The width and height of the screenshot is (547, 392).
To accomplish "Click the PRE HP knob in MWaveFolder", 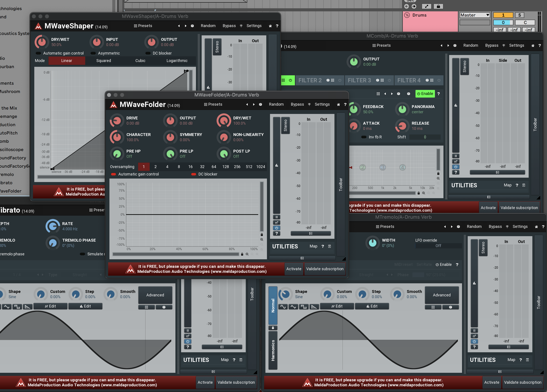I will pos(117,154).
